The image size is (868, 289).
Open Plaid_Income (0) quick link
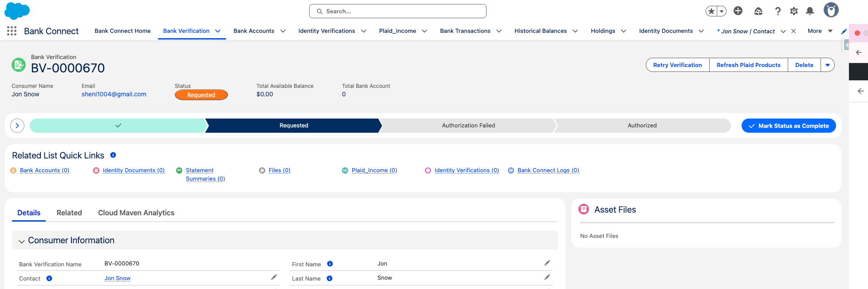[374, 170]
